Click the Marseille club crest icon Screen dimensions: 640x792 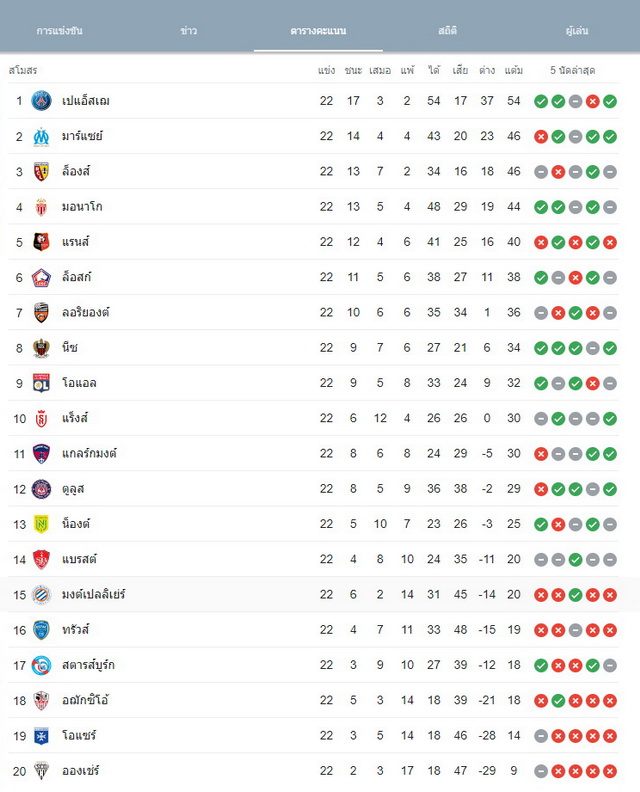41,136
